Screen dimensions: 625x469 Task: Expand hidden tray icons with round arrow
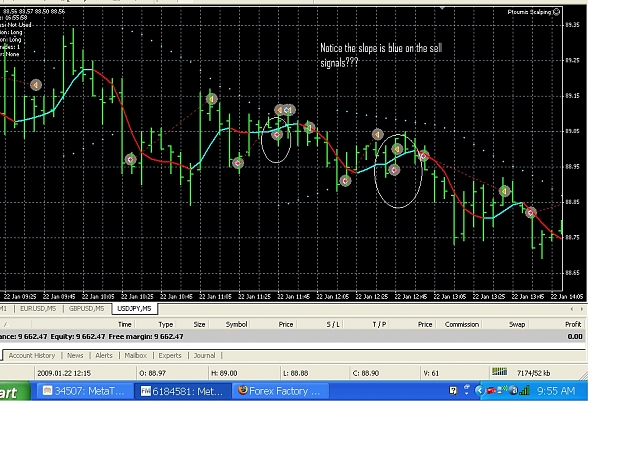tap(480, 391)
